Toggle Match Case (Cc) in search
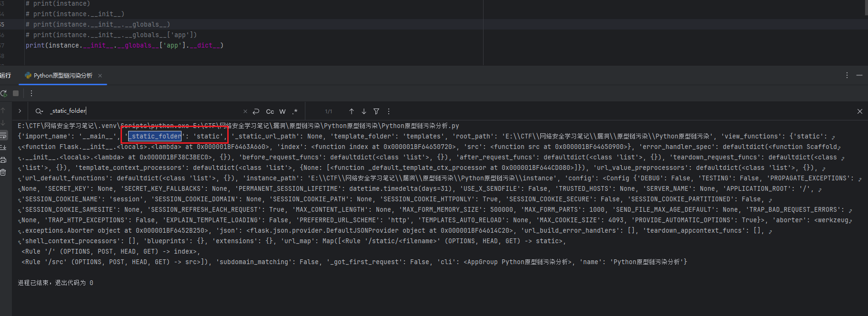Image resolution: width=868 pixels, height=316 pixels. 270,111
